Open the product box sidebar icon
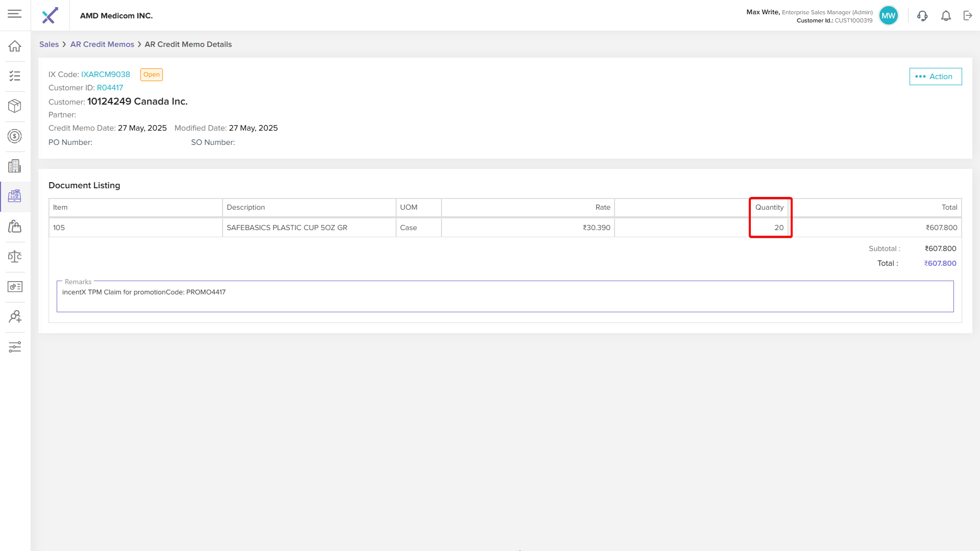980x551 pixels. coord(15,106)
